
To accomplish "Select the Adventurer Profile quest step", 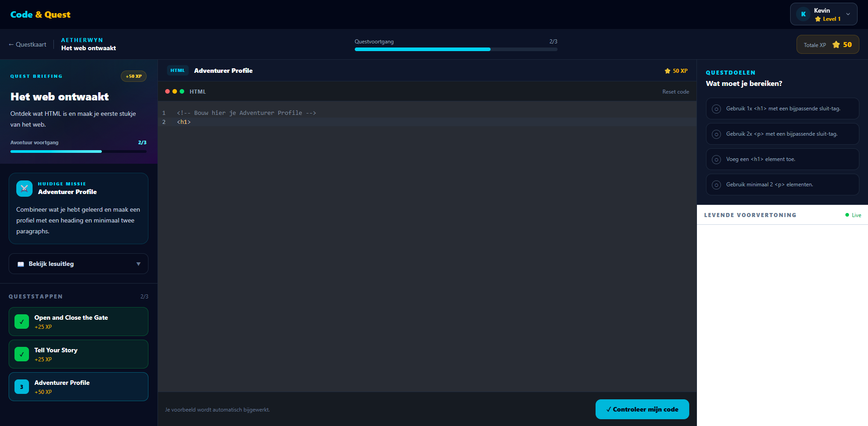I will (78, 387).
